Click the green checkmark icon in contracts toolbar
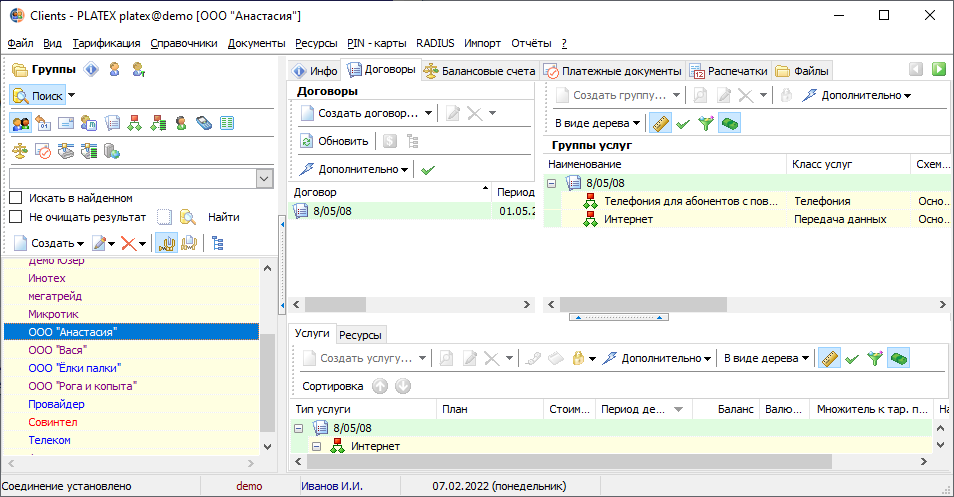This screenshot has width=954, height=497. (x=428, y=170)
